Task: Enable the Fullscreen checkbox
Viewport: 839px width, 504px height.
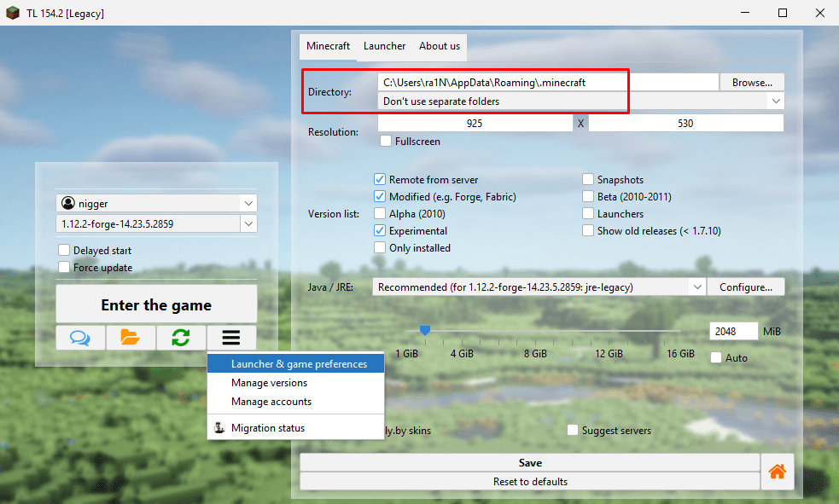Action: 387,142
